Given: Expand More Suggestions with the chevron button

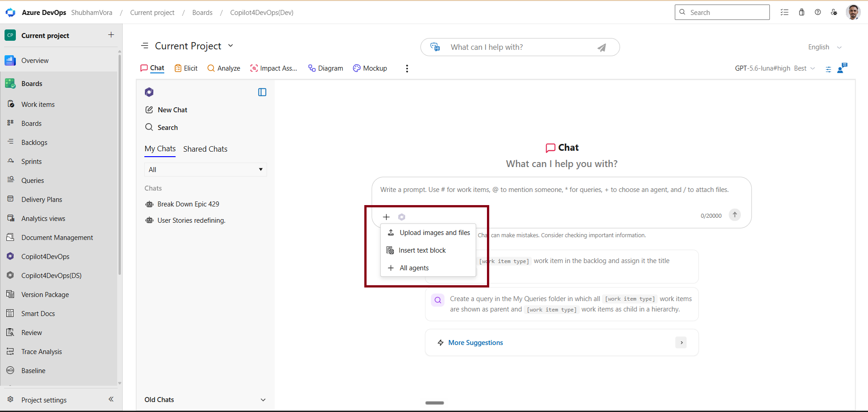Looking at the screenshot, I should click(x=681, y=343).
